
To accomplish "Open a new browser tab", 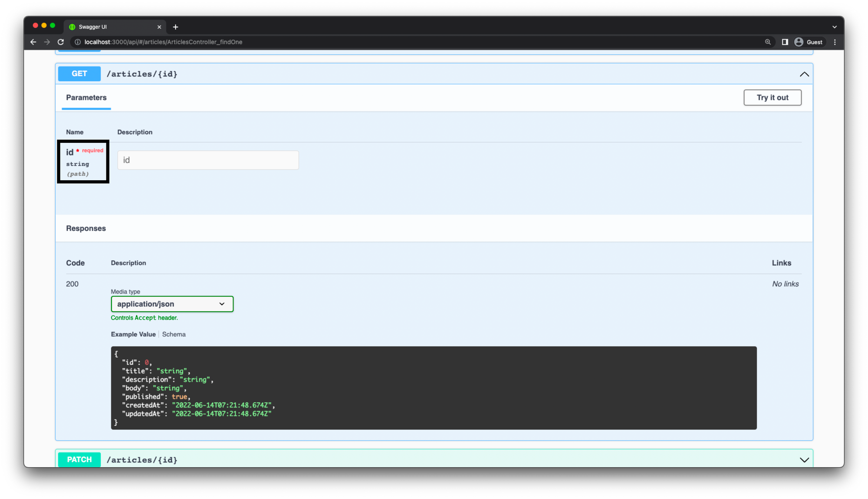I will pos(175,27).
